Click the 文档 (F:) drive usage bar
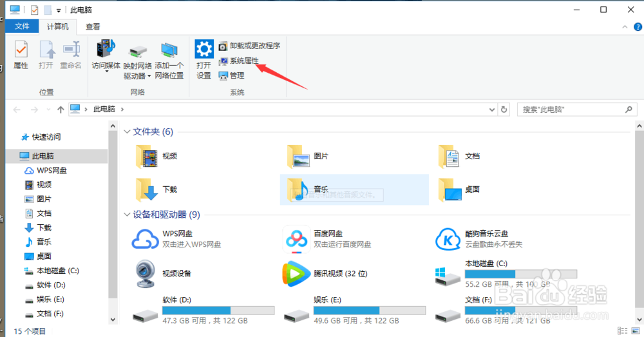This screenshot has height=337, width=644. (521, 311)
